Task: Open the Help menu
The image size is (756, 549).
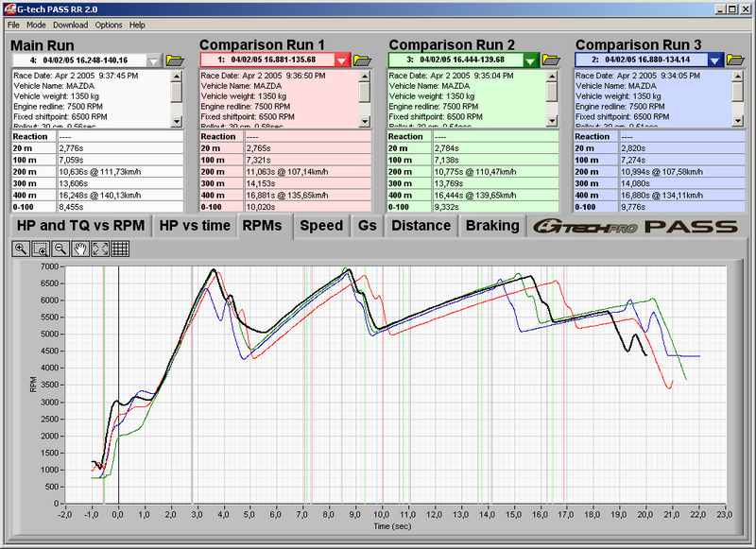Action: [x=137, y=26]
